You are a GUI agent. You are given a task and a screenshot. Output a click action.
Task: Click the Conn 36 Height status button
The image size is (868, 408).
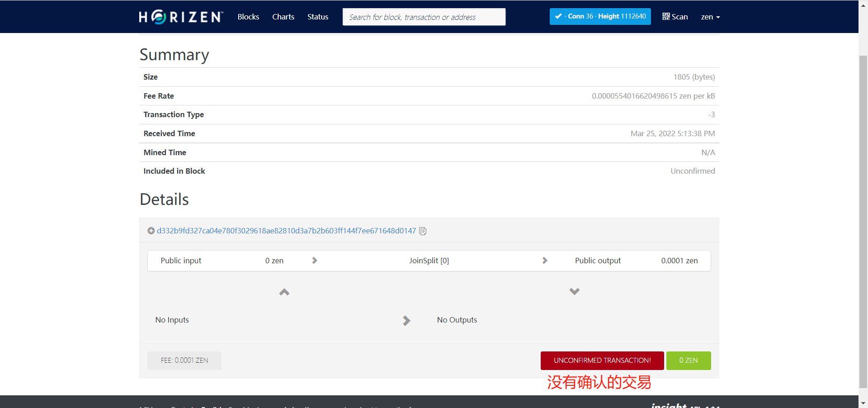pos(600,16)
